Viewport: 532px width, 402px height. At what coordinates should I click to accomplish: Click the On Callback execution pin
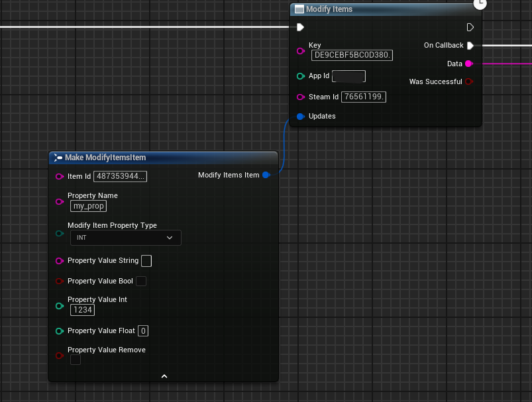tap(470, 46)
